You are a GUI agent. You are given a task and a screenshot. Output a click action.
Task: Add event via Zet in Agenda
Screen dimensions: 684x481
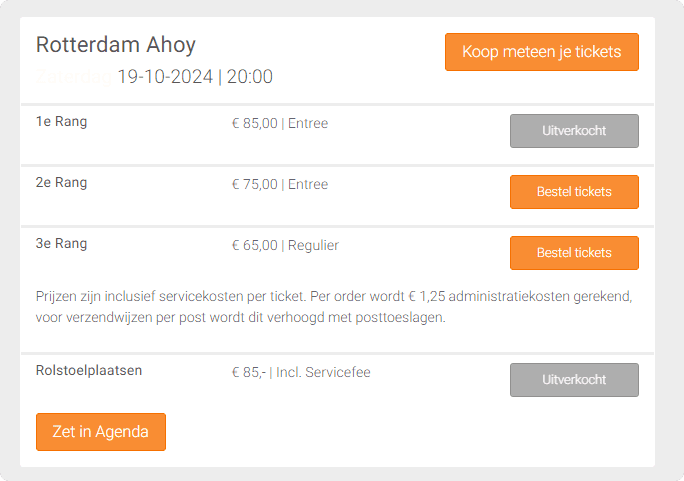(100, 432)
